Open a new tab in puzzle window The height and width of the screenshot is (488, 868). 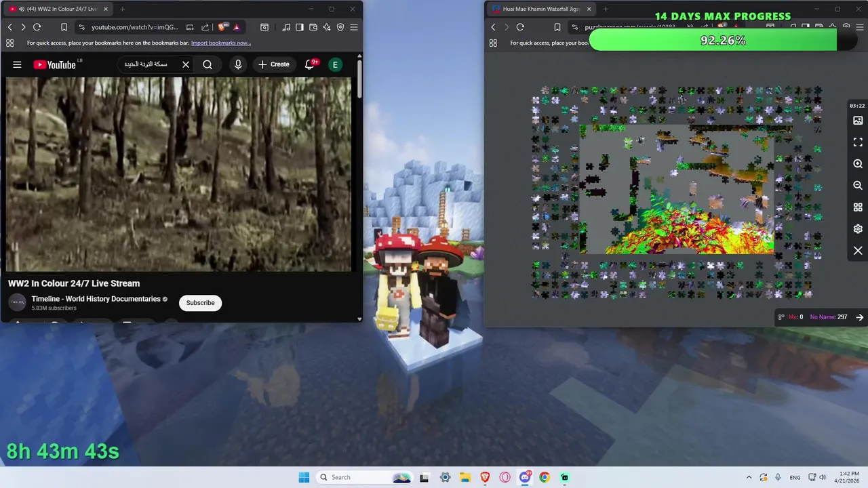[606, 9]
